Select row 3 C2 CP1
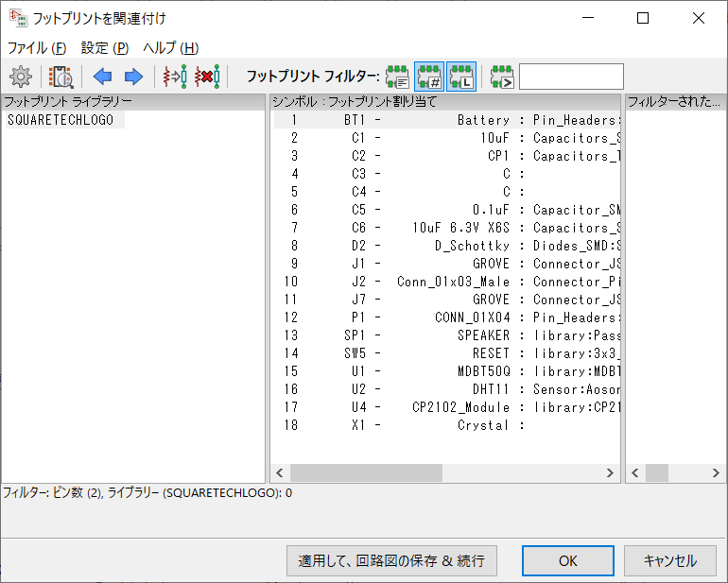 pyautogui.click(x=447, y=156)
